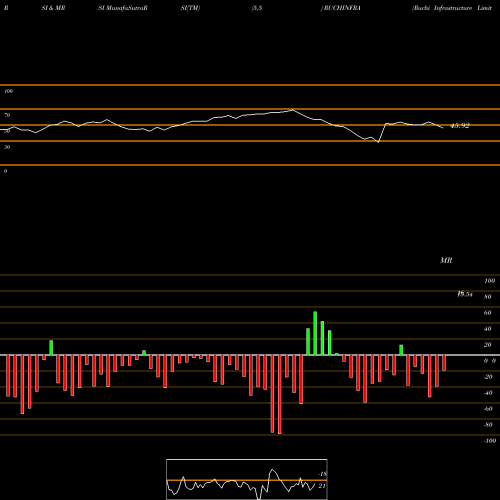Click the MR axis label -100
Image resolution: width=500 pixels, height=500 pixels.
[x=490, y=441]
